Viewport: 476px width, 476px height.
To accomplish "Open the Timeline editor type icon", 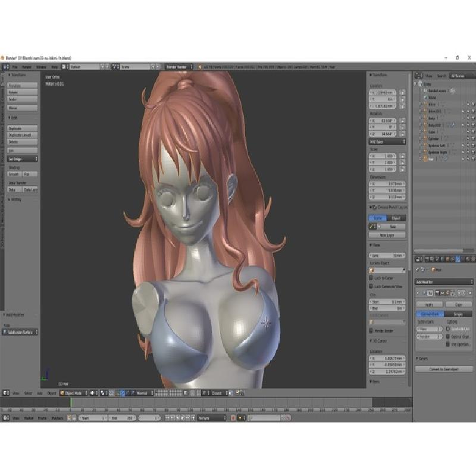I will [x=6, y=418].
